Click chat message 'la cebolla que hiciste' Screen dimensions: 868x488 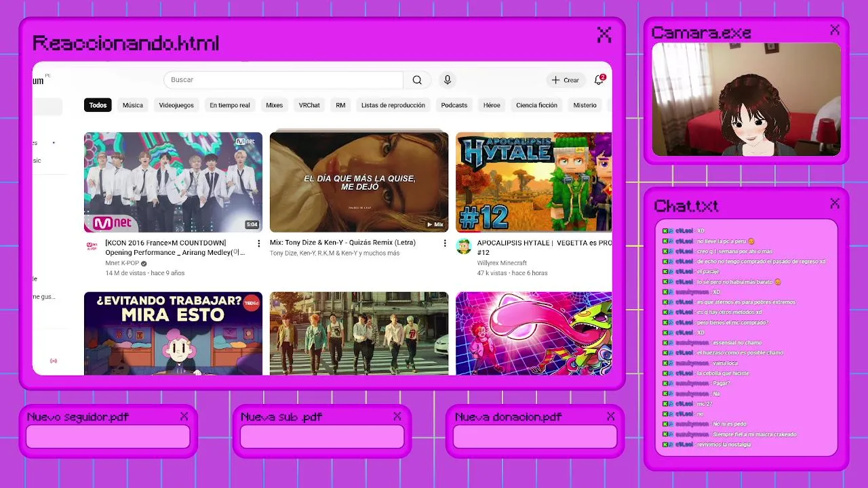coord(722,373)
